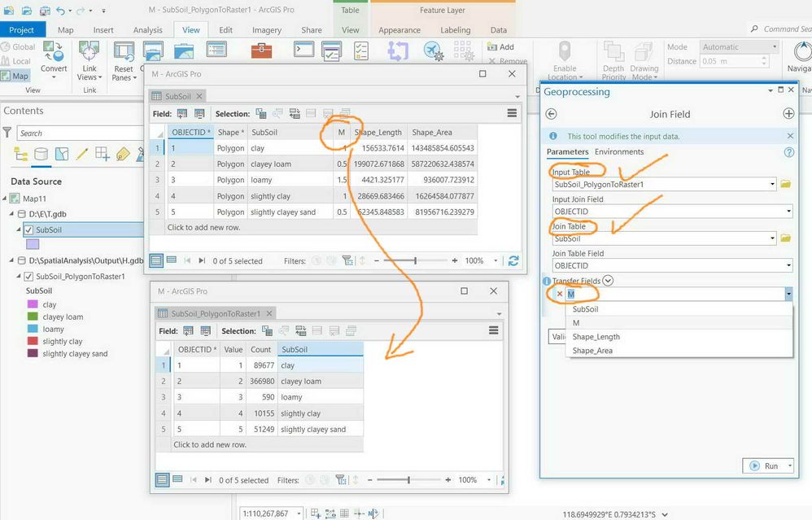Toggle SubSoil_PolygonToRaster1 layer visibility checkbox

[29, 277]
